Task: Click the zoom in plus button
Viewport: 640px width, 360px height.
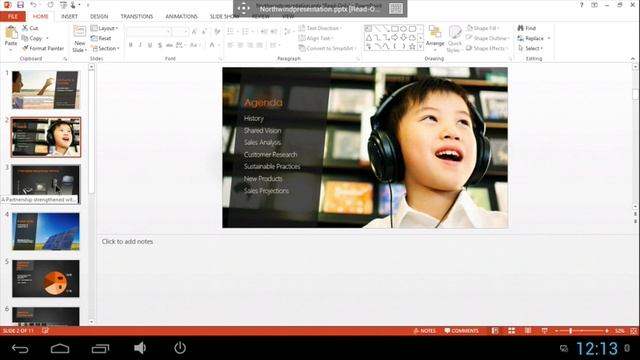Action: click(607, 331)
